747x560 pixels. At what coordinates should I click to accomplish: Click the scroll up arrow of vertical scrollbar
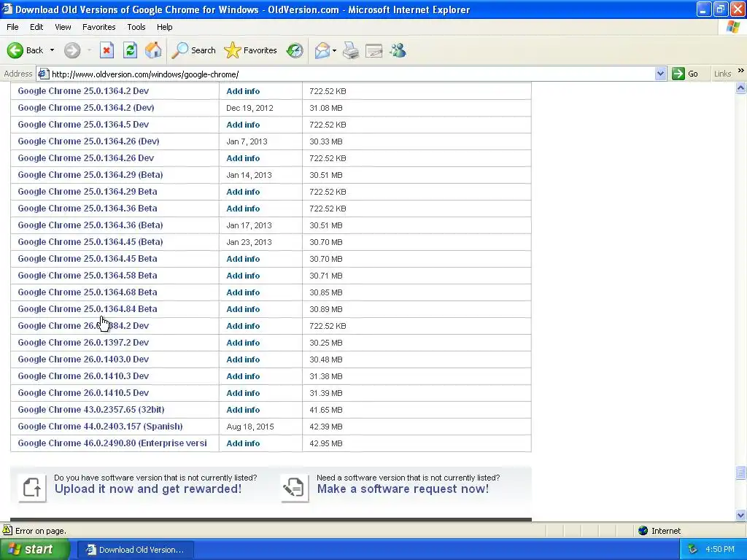point(741,87)
